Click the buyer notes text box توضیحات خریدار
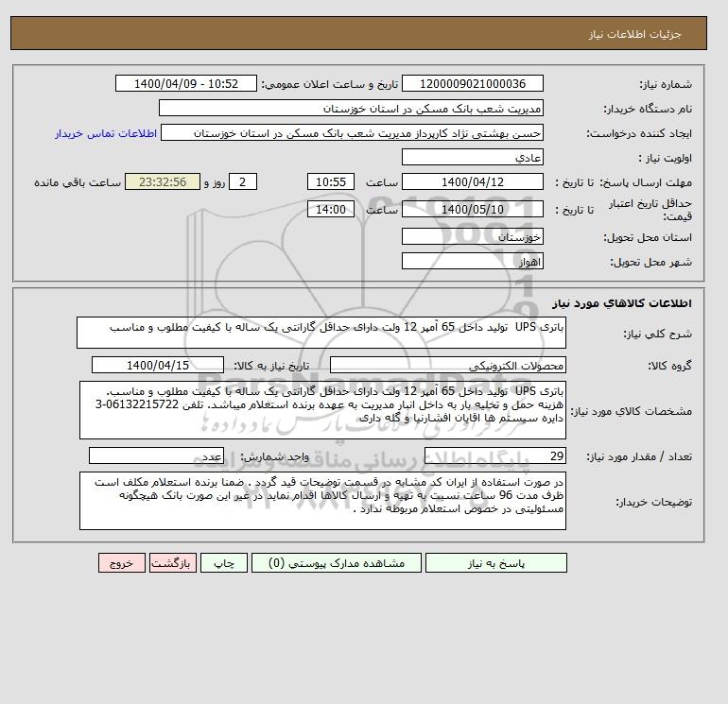Viewport: 728px width, 704px height. [x=322, y=501]
